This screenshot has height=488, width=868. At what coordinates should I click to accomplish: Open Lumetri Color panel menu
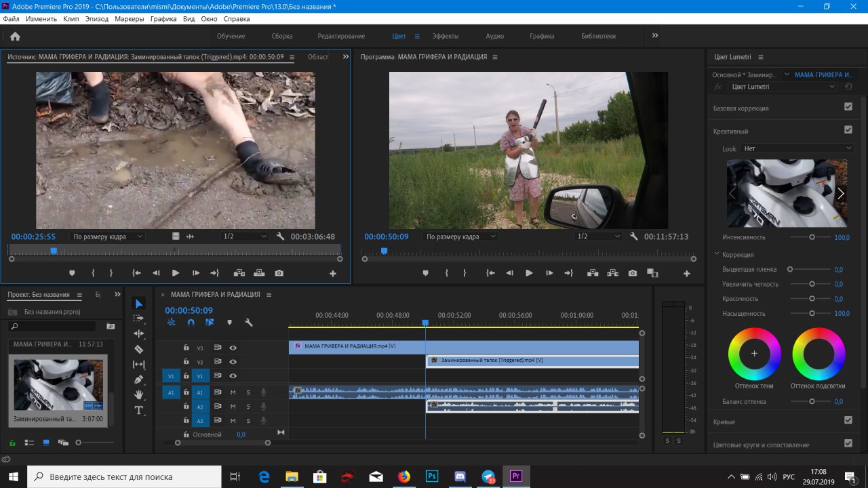coord(761,57)
